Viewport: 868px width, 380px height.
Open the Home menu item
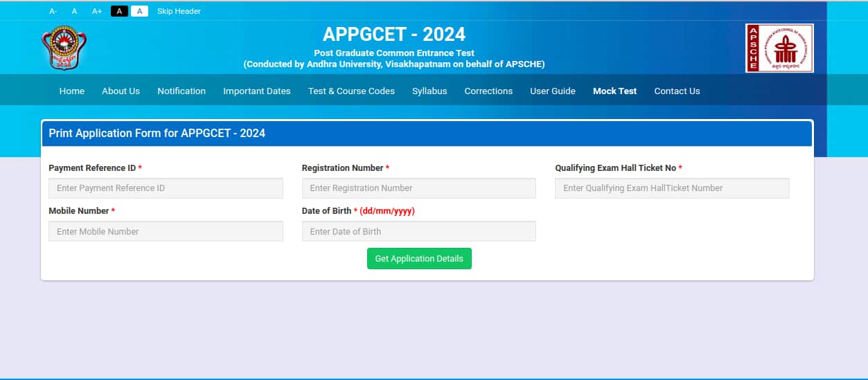coord(72,91)
